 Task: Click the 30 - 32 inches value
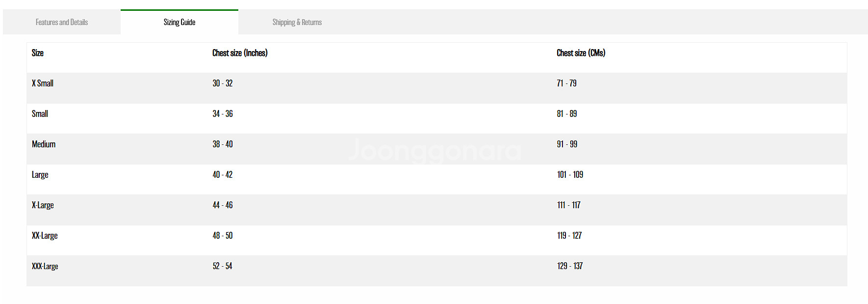tap(223, 83)
